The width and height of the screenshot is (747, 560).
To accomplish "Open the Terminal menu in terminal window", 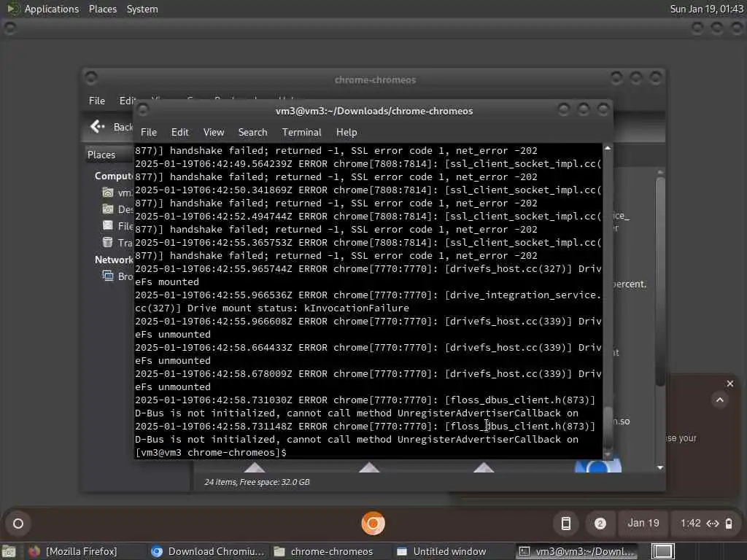I will [301, 133].
